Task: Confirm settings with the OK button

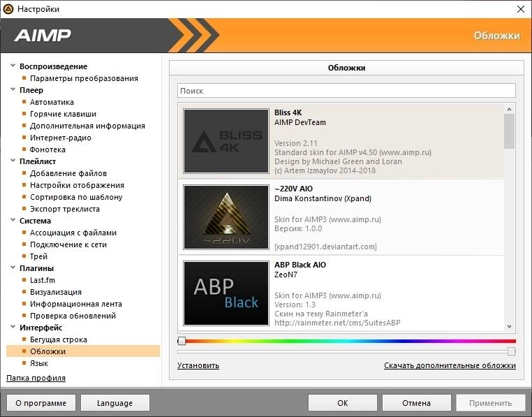Action: pyautogui.click(x=343, y=403)
